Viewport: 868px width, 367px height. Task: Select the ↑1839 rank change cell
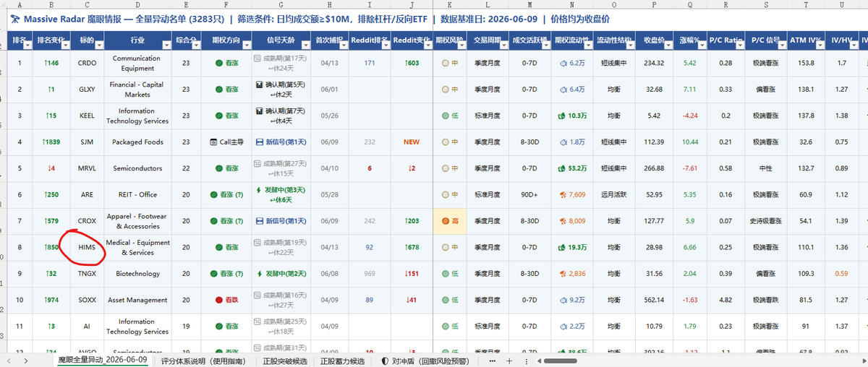51,142
